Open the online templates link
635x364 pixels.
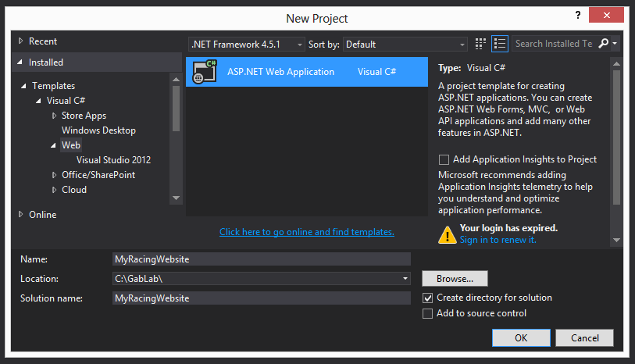click(x=307, y=232)
